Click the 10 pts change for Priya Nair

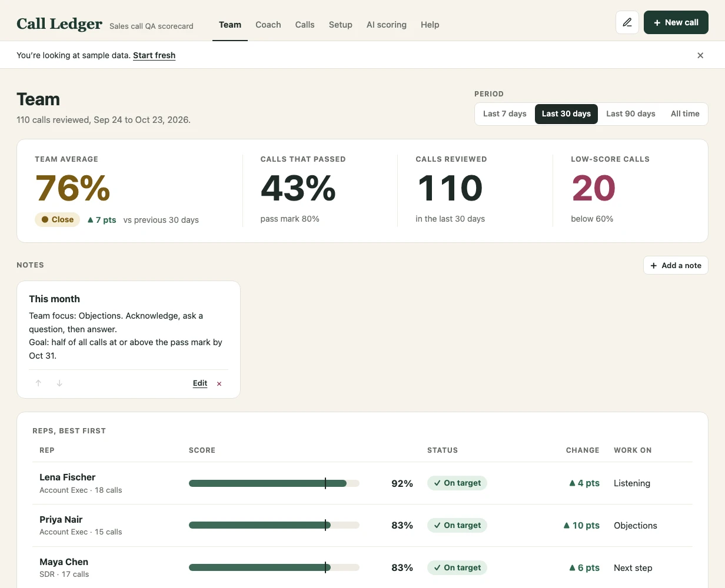581,525
